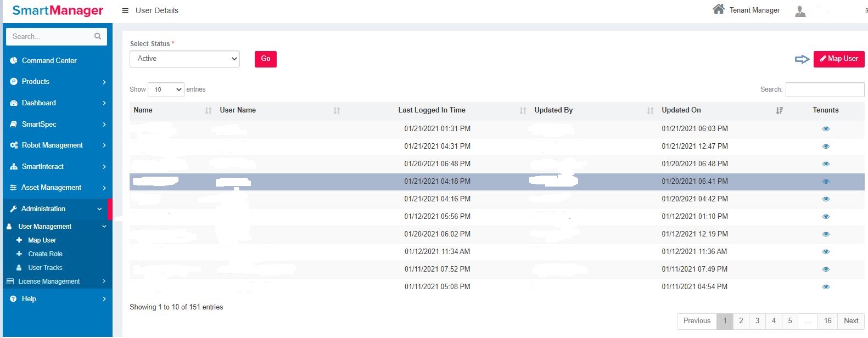Sort by Last Logged In Time sort icon
The image size is (868, 338).
(x=523, y=111)
